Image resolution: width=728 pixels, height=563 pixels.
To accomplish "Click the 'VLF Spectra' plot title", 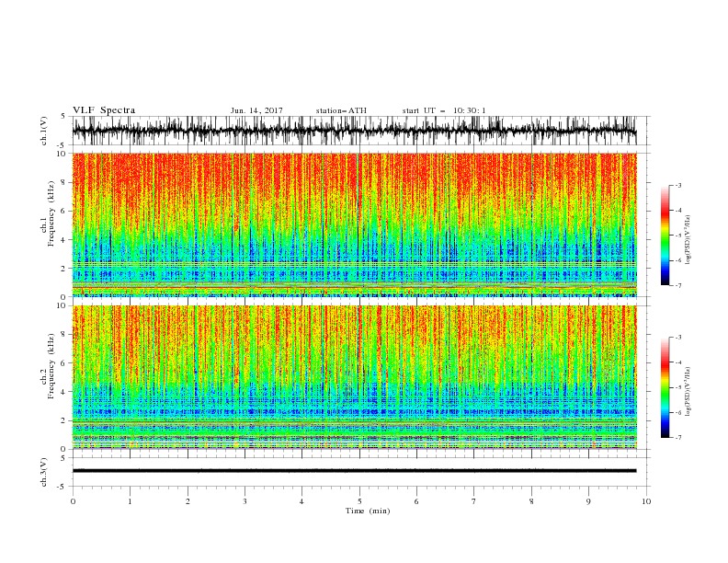I will tap(104, 110).
